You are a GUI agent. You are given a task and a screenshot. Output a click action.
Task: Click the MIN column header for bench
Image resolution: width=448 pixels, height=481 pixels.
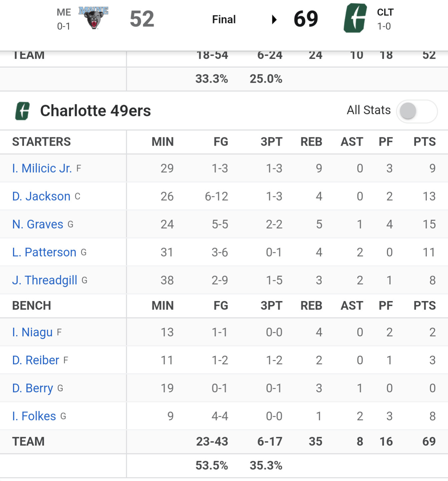[162, 306]
